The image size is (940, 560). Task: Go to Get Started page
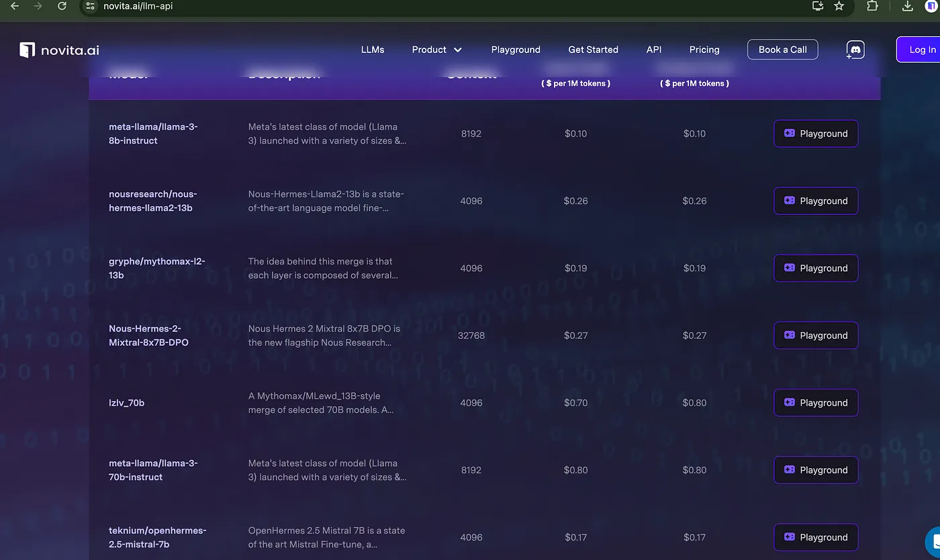[594, 50]
